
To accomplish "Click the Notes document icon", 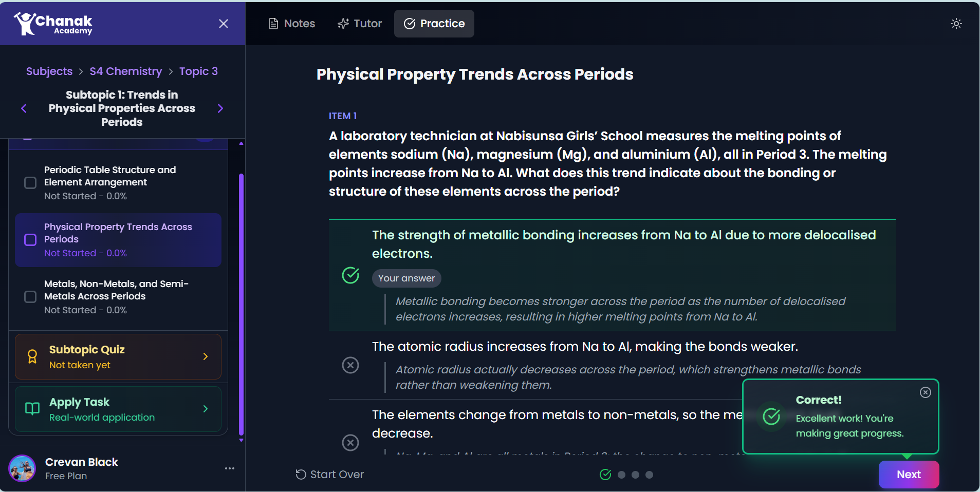I will pos(273,23).
